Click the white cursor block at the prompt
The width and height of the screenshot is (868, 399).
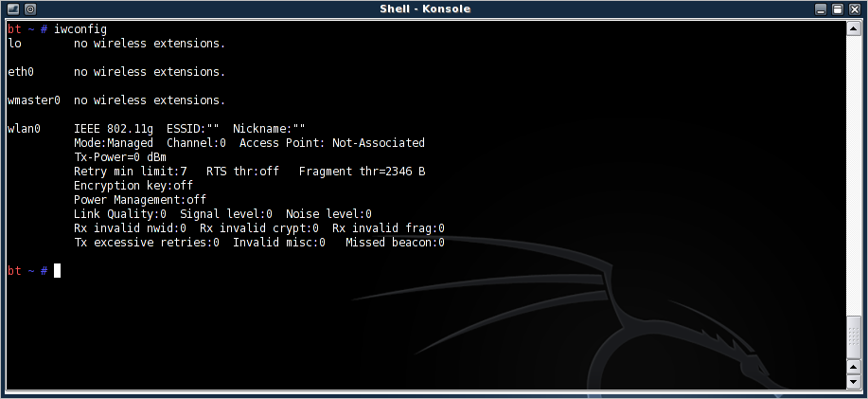tap(57, 270)
